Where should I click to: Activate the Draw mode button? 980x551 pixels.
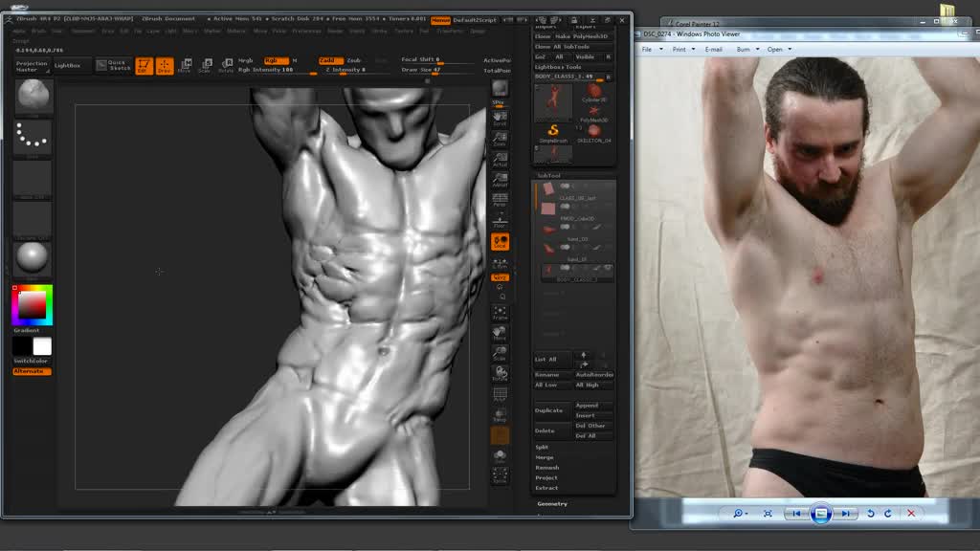pos(165,65)
